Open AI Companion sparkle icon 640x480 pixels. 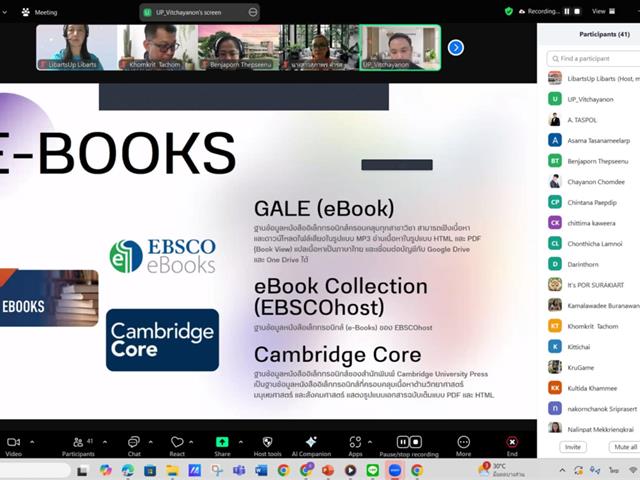click(x=311, y=442)
